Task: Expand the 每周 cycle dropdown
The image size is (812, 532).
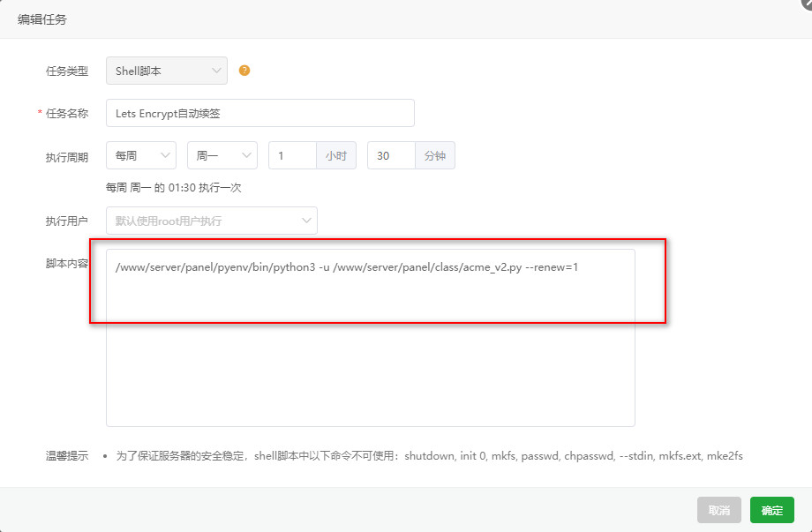Action: pos(140,155)
